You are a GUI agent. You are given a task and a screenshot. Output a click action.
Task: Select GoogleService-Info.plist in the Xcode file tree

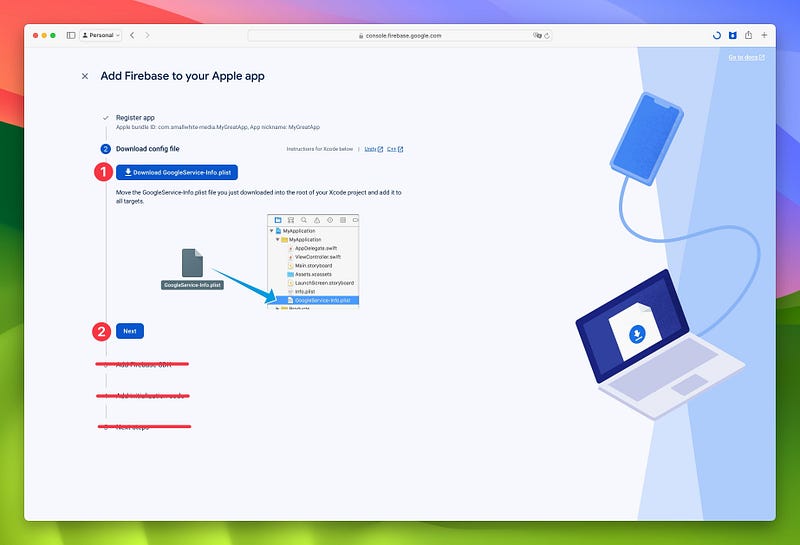pos(317,300)
